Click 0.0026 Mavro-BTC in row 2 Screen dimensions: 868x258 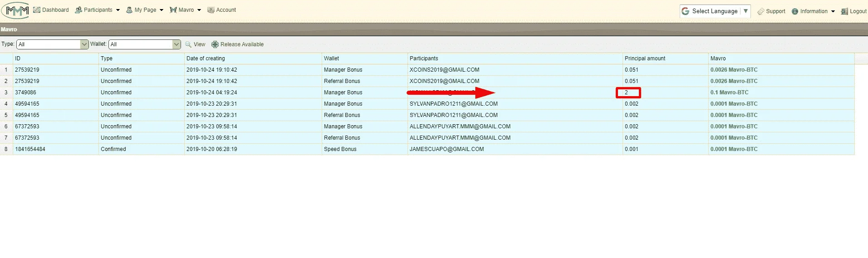pyautogui.click(x=734, y=81)
